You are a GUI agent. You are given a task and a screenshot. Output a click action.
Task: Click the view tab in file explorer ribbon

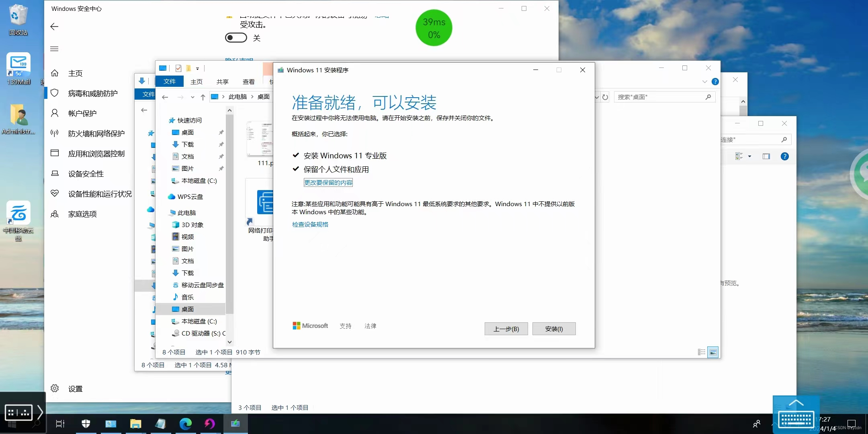(249, 81)
